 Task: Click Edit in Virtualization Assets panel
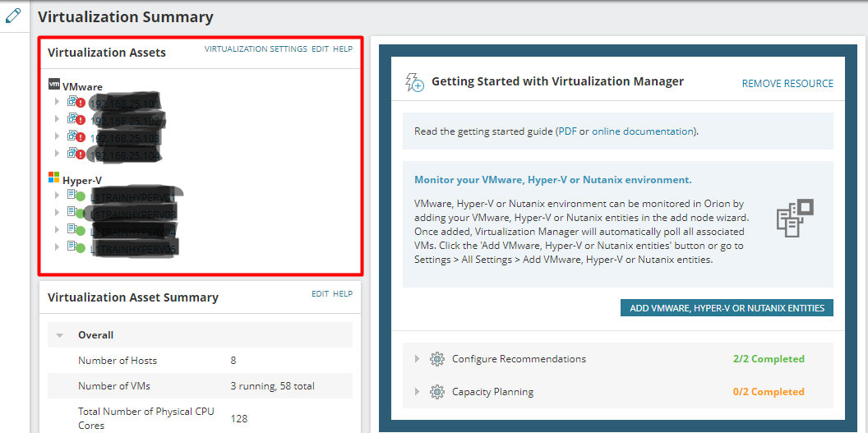(x=320, y=48)
